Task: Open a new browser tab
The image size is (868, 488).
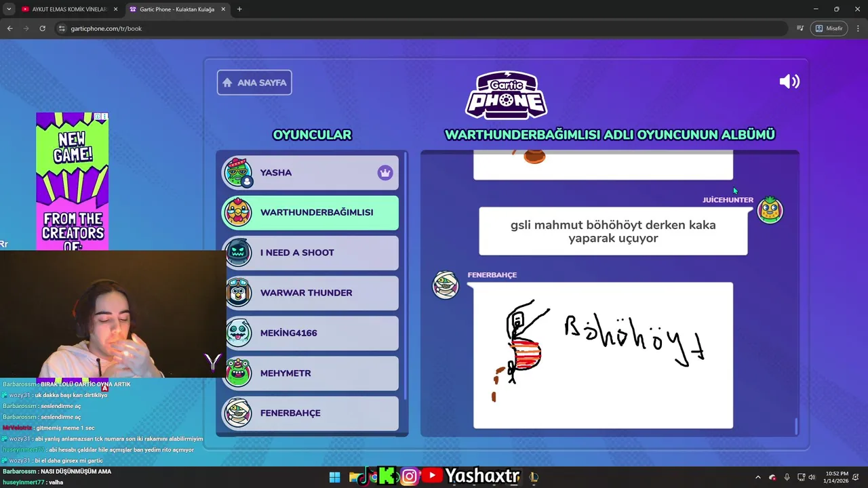Action: [x=239, y=9]
